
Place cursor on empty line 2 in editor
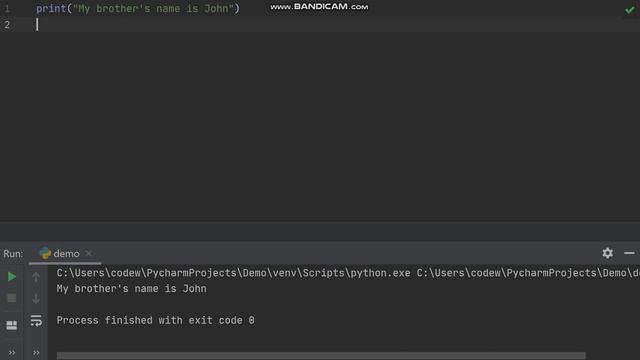pyautogui.click(x=335, y=25)
